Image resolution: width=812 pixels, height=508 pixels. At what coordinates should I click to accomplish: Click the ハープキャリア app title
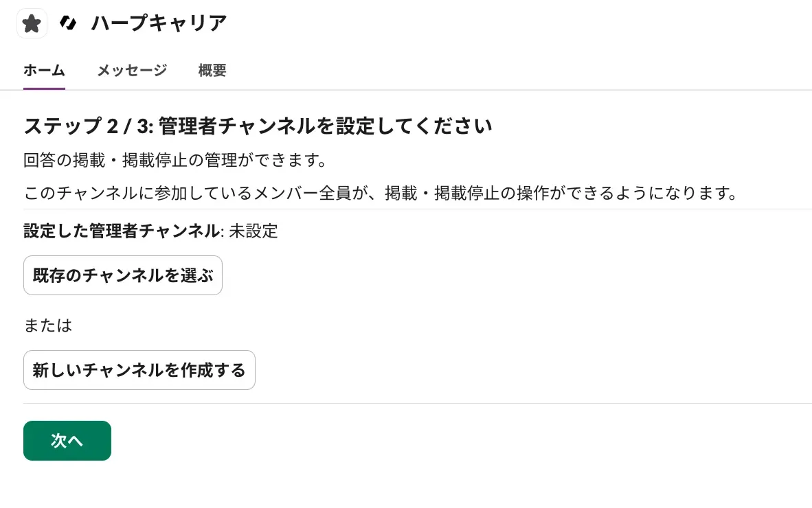point(159,24)
